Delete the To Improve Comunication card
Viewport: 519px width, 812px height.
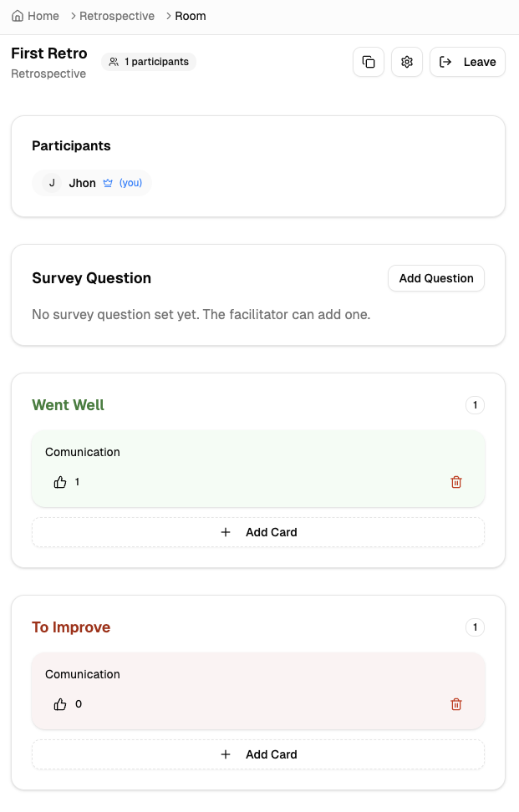(x=456, y=704)
